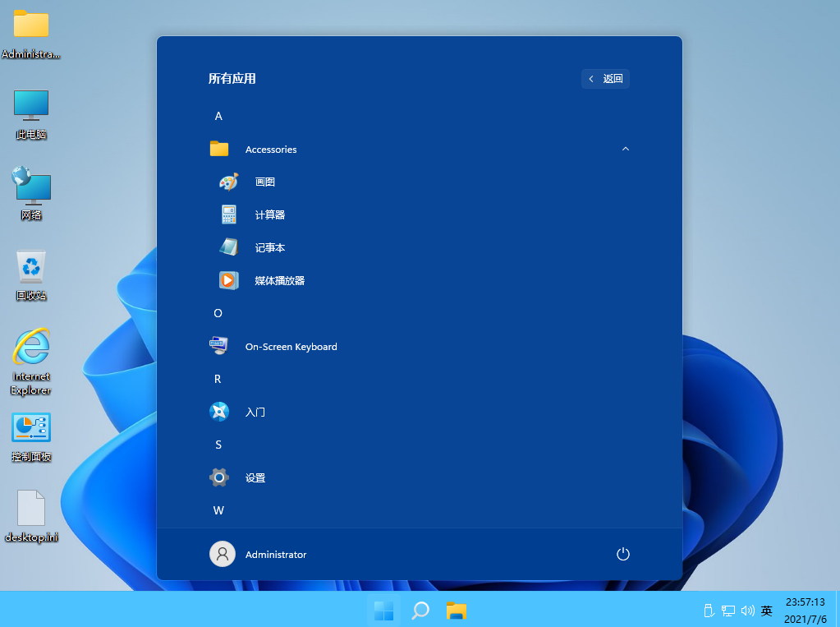The width and height of the screenshot is (840, 627).
Task: Open 控制面板 from the desktop
Action: pos(30,429)
